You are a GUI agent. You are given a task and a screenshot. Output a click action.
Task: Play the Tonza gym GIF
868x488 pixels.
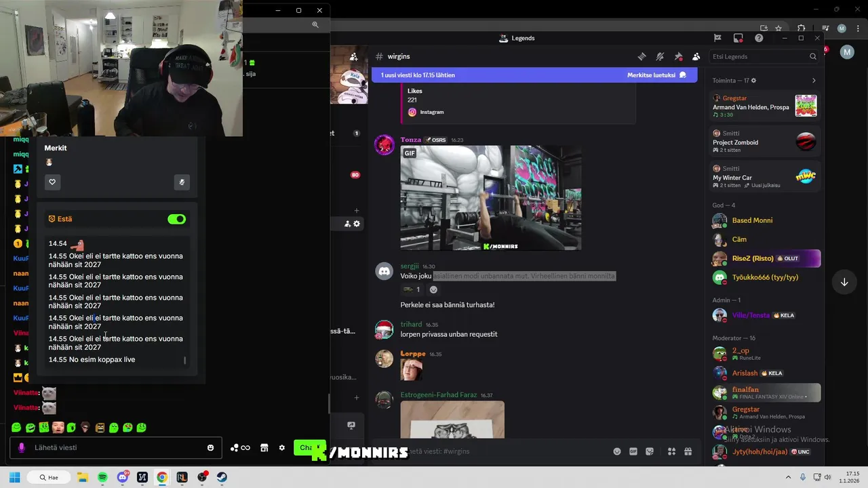click(490, 198)
